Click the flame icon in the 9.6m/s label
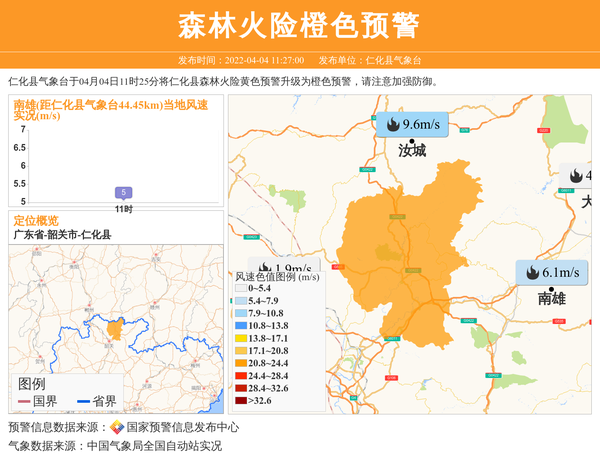This screenshot has height=471, width=600. tap(392, 125)
